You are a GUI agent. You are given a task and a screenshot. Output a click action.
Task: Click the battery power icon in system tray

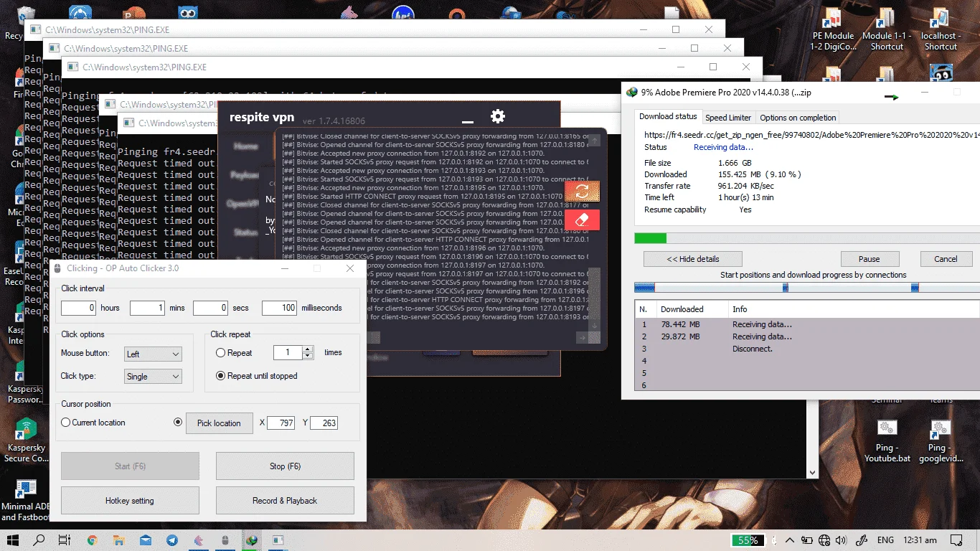(807, 540)
